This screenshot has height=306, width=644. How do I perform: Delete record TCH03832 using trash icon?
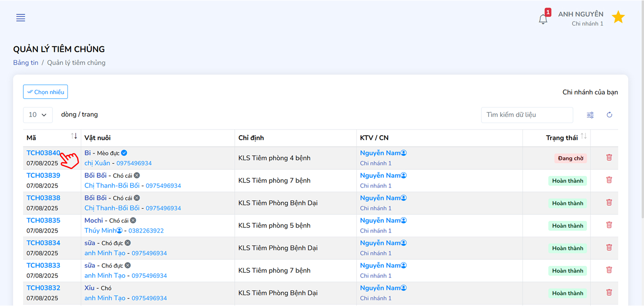609,292
